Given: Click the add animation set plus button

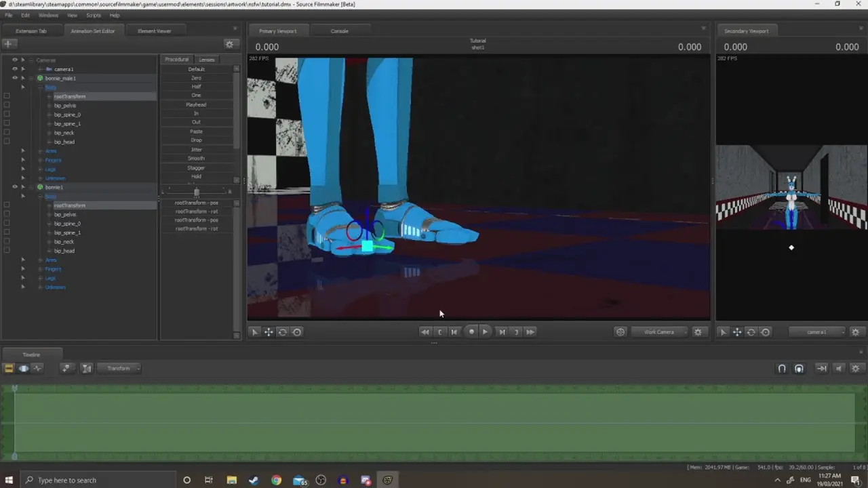Looking at the screenshot, I should click(7, 44).
